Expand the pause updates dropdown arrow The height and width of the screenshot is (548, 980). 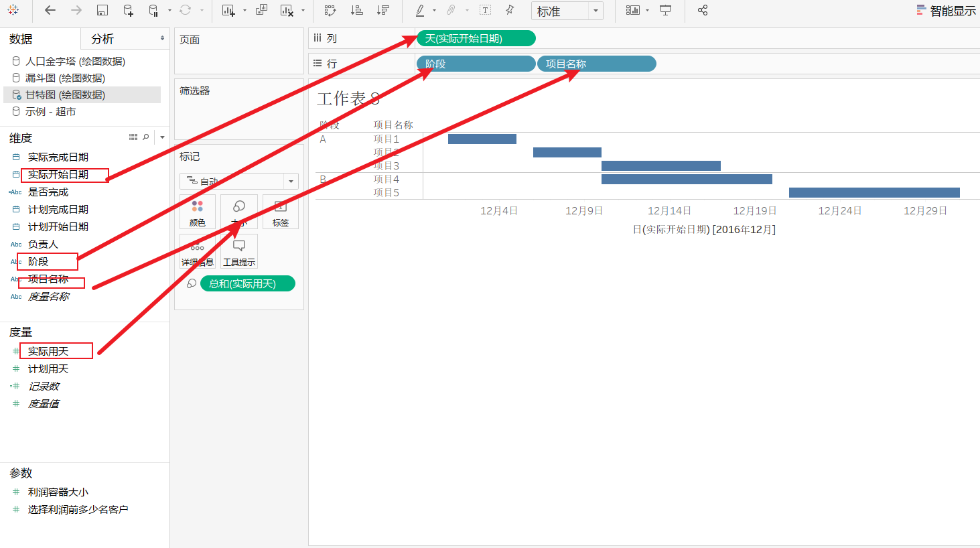pos(169,11)
